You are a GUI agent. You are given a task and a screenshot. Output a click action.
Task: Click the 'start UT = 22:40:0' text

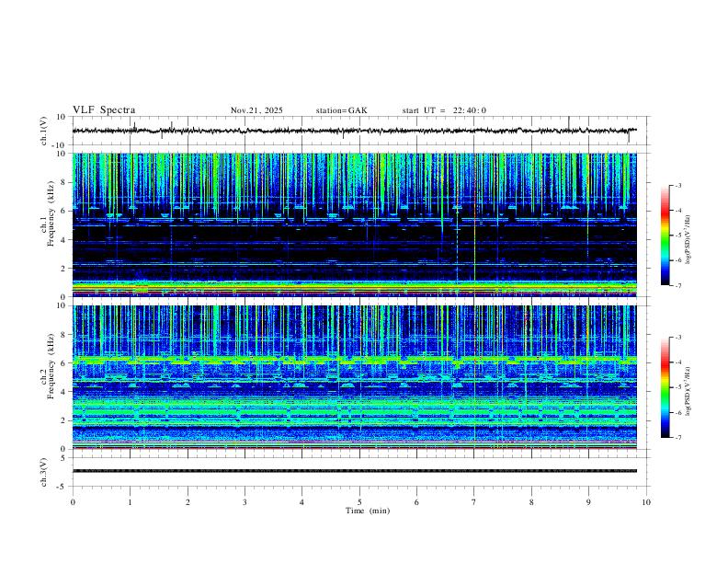444,110
